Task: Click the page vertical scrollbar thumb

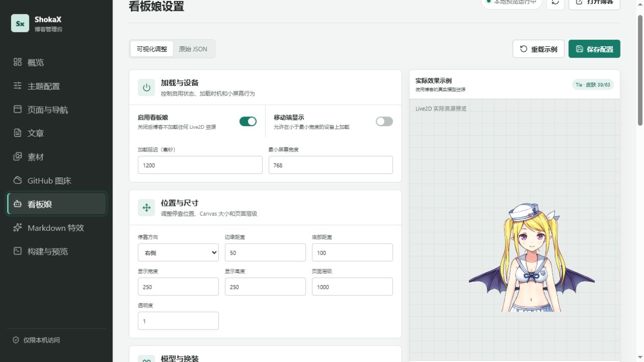Action: [x=640, y=70]
